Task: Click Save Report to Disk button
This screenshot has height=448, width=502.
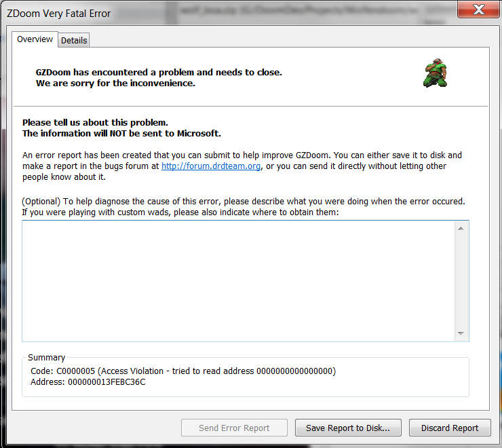Action: (348, 428)
